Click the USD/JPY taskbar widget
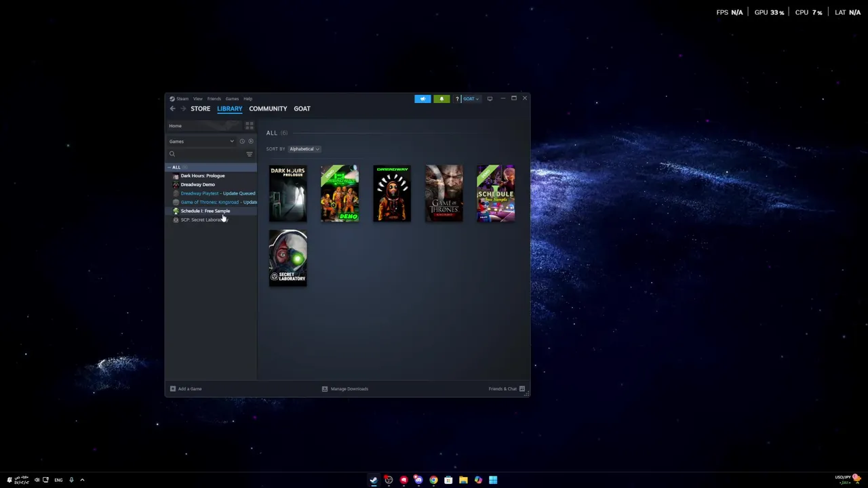 (x=847, y=479)
